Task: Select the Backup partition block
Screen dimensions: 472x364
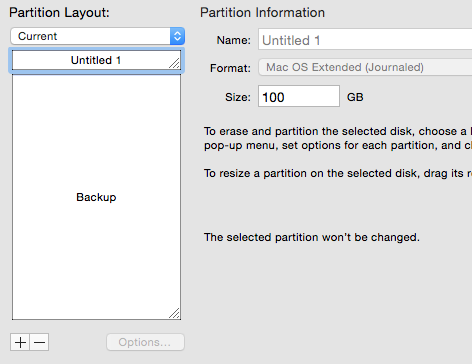Action: 96,197
